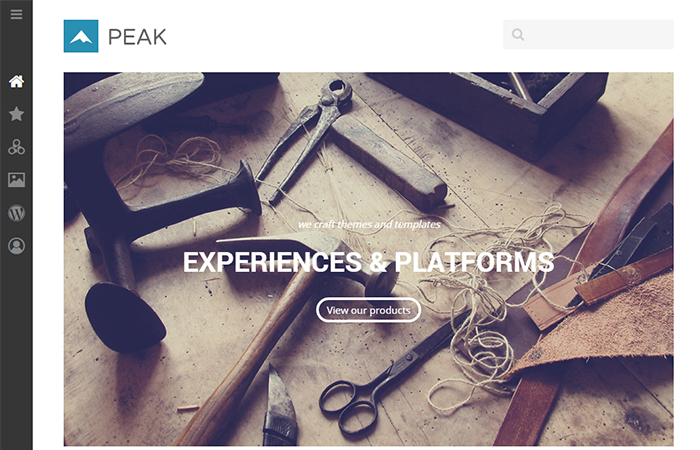Viewport: 700px width, 450px height.
Task: Open the user profile sidebar icon
Action: point(17,246)
